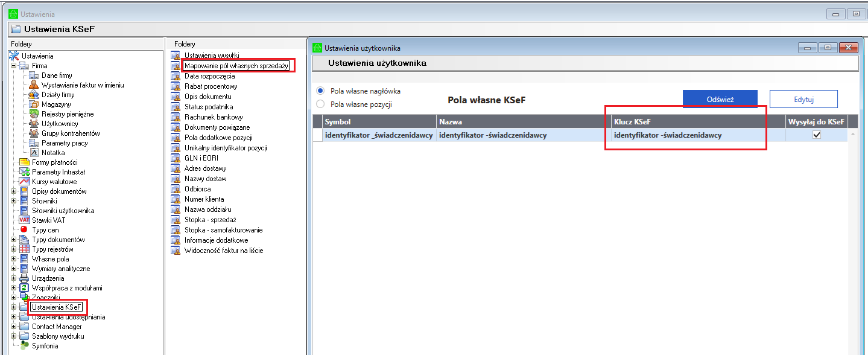
Task: Click the Rejestry pieniężne icon
Action: pyautogui.click(x=34, y=114)
